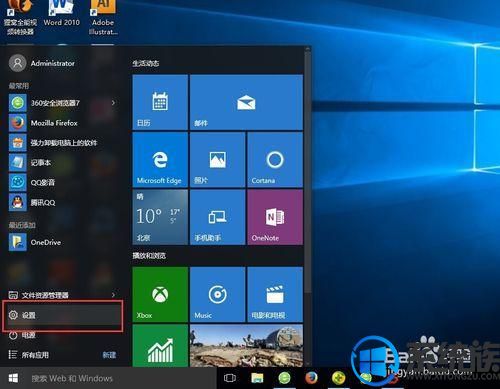Open File Explorer (文件资源管理器) entry
The height and width of the screenshot is (389, 500).
pyautogui.click(x=62, y=295)
